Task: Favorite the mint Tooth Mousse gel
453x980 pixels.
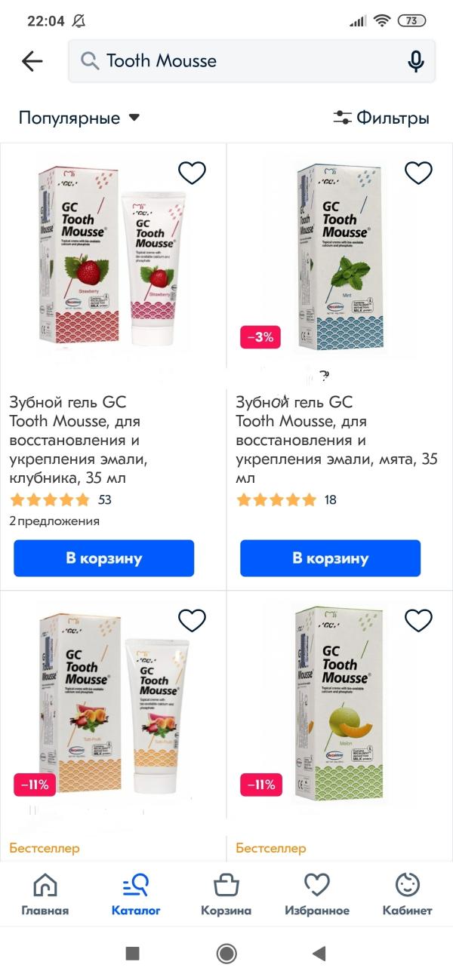Action: coord(418,173)
